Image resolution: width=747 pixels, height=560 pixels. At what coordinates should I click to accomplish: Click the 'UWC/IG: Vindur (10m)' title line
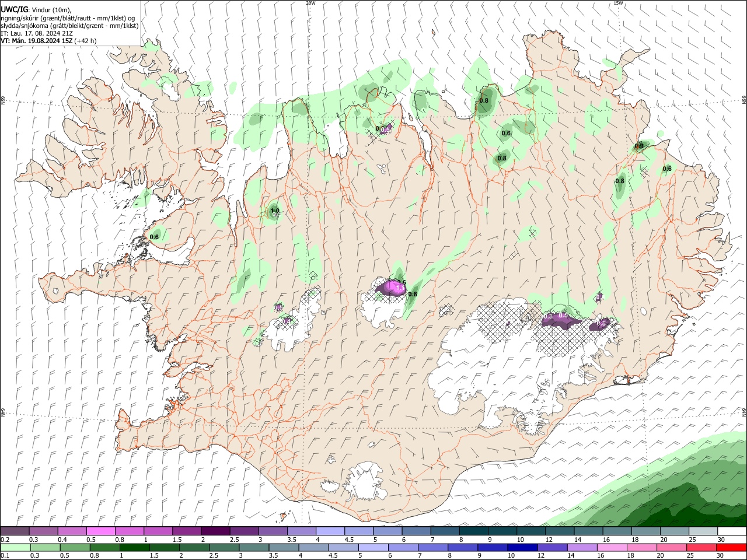36,10
